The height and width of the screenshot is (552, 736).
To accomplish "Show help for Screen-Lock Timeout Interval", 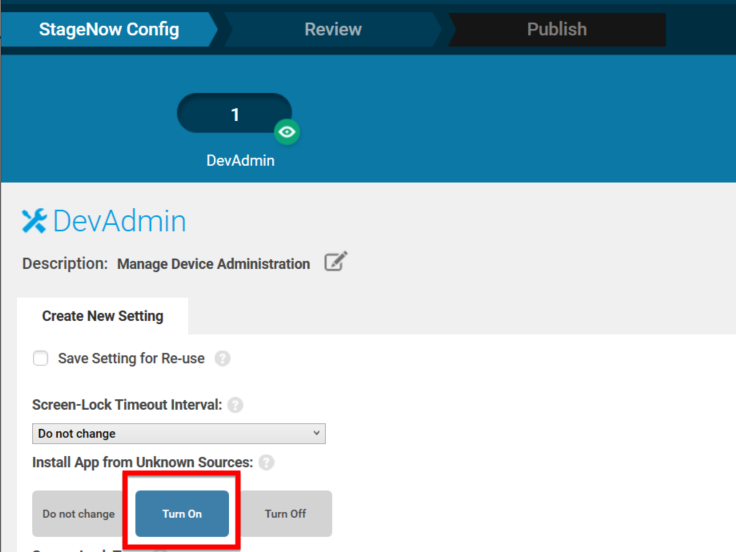I will pos(235,405).
